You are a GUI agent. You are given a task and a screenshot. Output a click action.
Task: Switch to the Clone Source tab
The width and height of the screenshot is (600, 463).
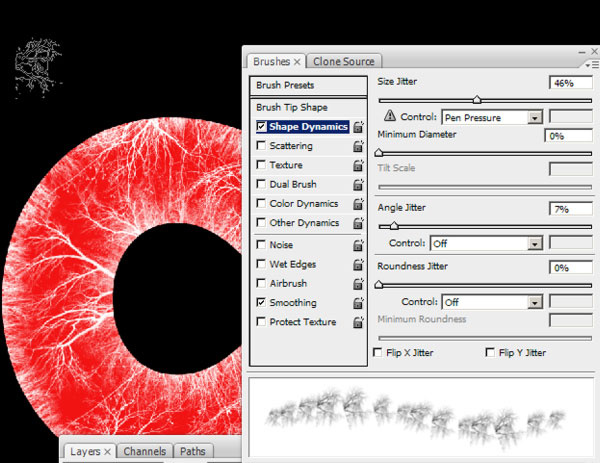344,61
